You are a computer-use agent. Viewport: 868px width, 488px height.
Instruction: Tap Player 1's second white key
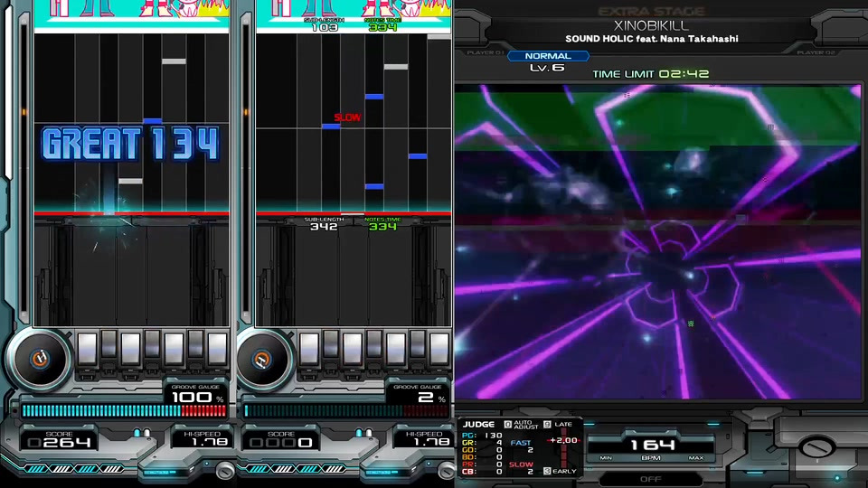pyautogui.click(x=130, y=350)
